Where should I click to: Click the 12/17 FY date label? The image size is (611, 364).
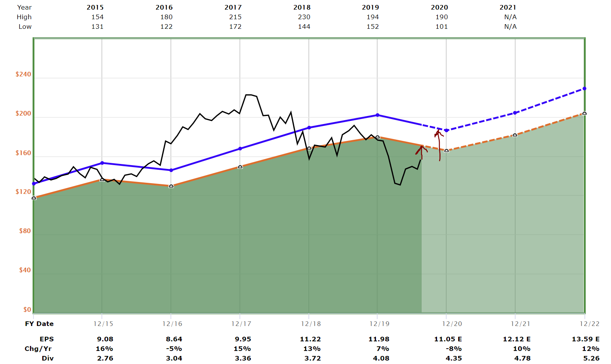coord(241,324)
